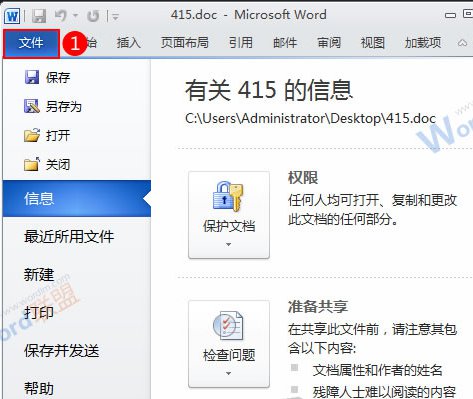473x399 pixels.
Task: Click the 有关 415 的信息 heading
Action: pos(269,90)
